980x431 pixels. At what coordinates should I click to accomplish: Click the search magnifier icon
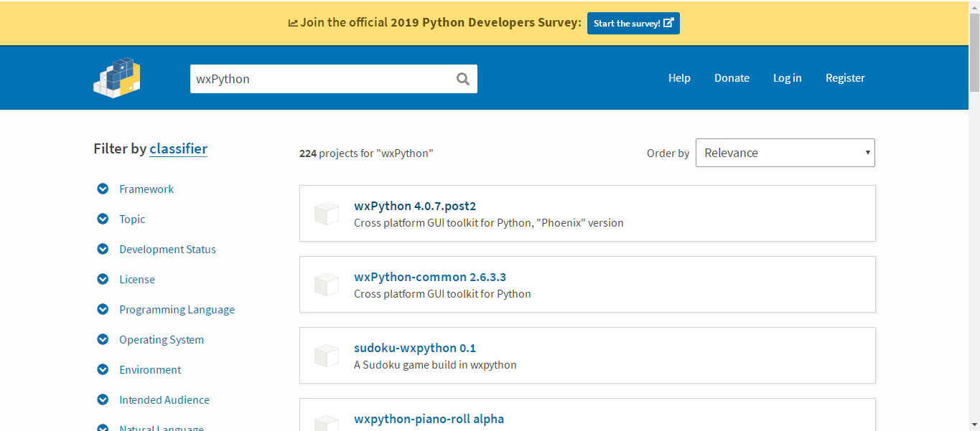[463, 79]
